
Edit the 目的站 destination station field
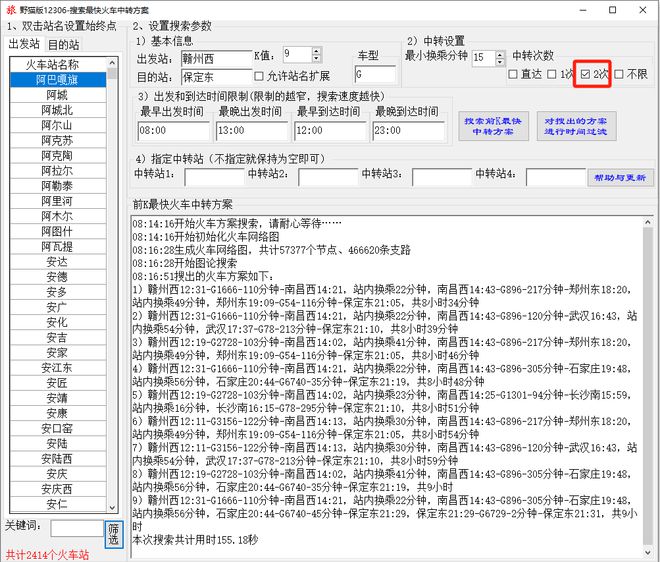click(x=216, y=77)
